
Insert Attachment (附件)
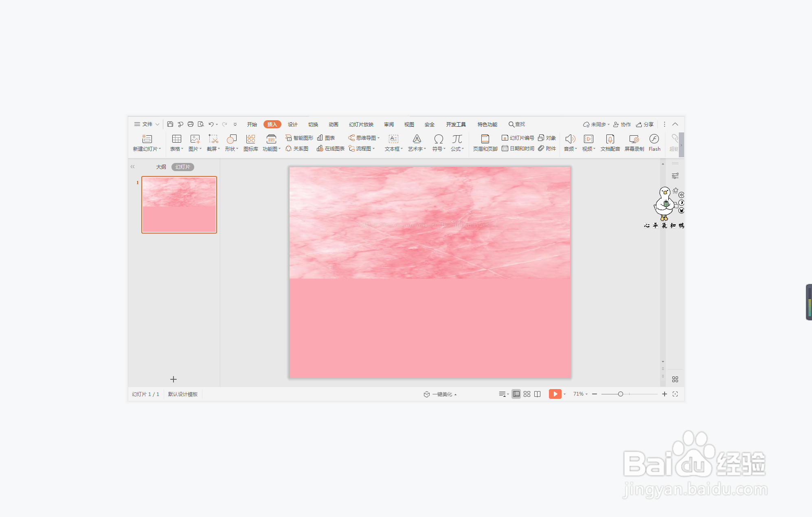[547, 149]
